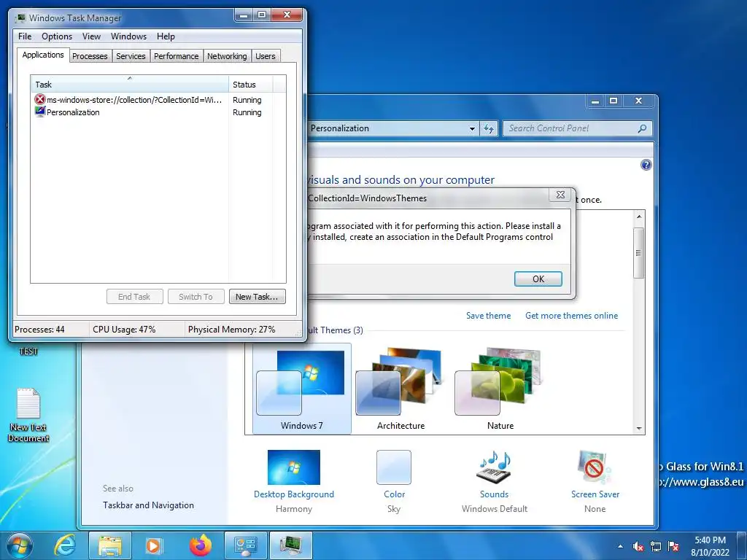Click the refresh button next to the address bar
Viewport: 747px width, 560px height.
489,128
